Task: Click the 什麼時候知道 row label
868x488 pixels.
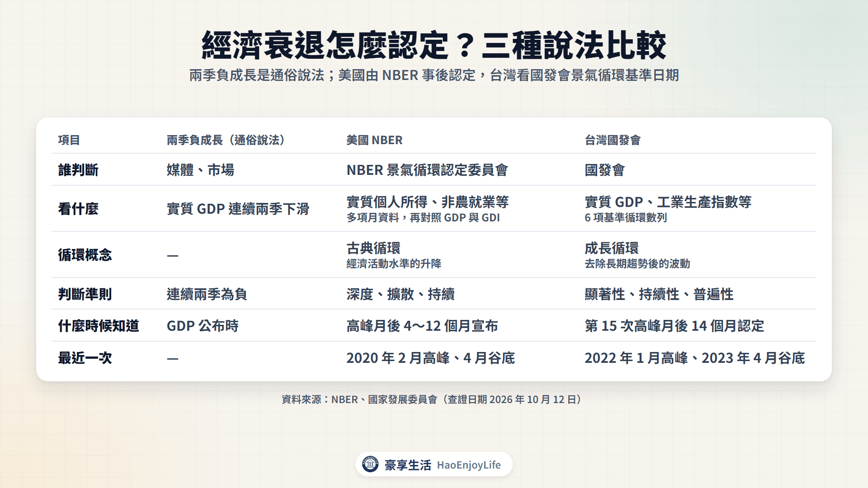Action: pos(99,326)
